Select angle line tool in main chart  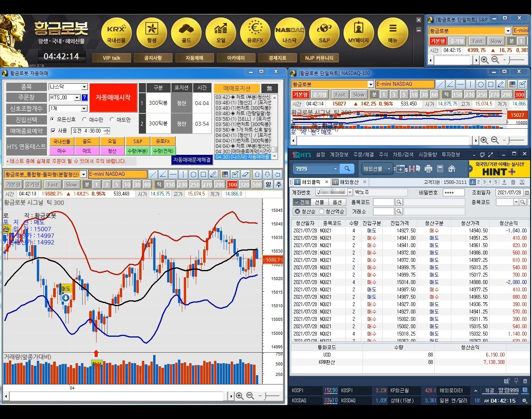163,174
